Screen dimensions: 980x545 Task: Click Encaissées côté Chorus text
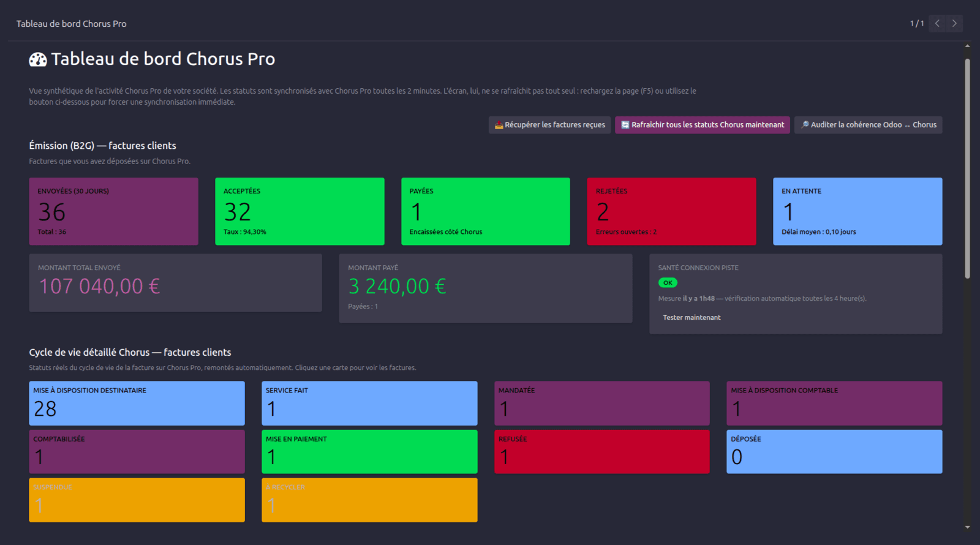446,232
